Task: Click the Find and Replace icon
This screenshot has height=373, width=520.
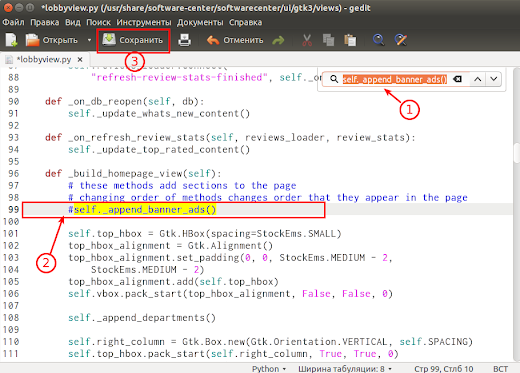Action: (x=400, y=40)
